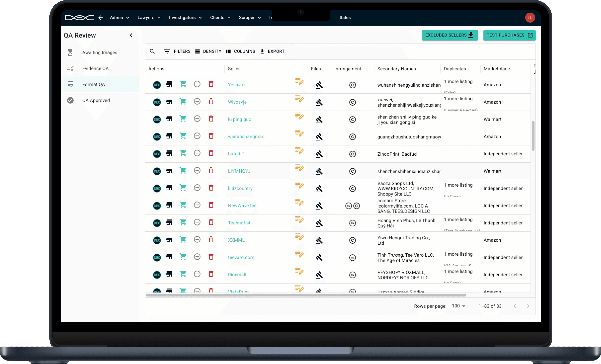Click the shopping cart icon for lu ping guo

coord(183,119)
